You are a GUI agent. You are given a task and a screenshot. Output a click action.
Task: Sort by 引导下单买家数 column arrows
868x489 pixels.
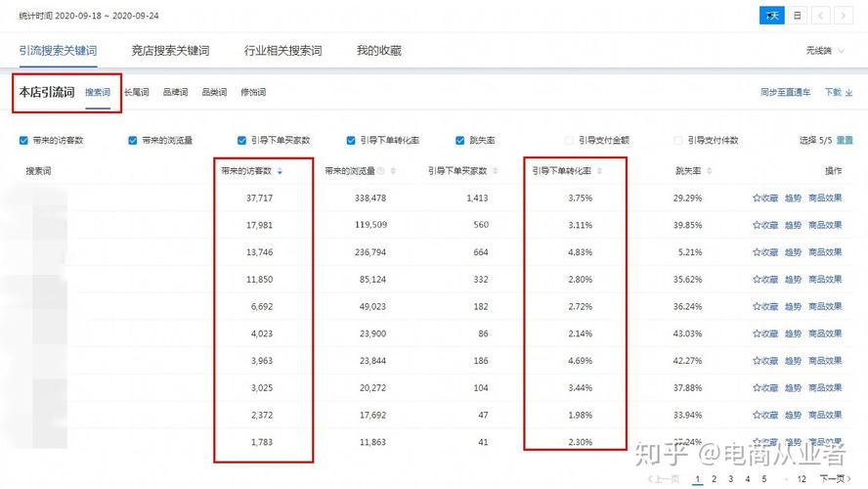tap(495, 171)
